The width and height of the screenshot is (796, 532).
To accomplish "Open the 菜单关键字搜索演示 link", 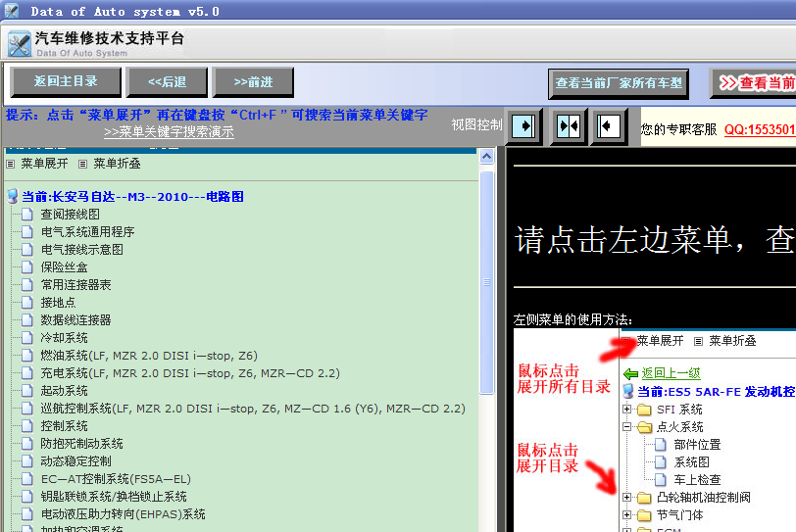I will pyautogui.click(x=169, y=132).
